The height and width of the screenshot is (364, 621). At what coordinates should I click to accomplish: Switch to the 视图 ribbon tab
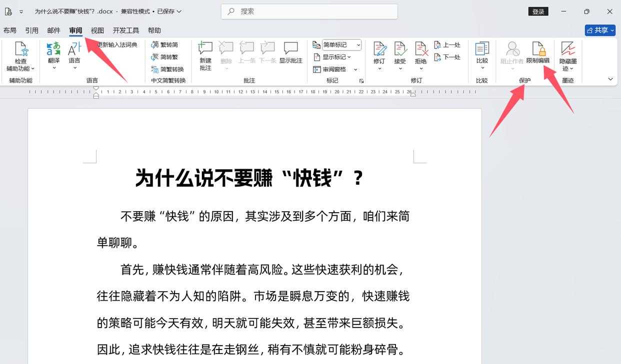(97, 30)
